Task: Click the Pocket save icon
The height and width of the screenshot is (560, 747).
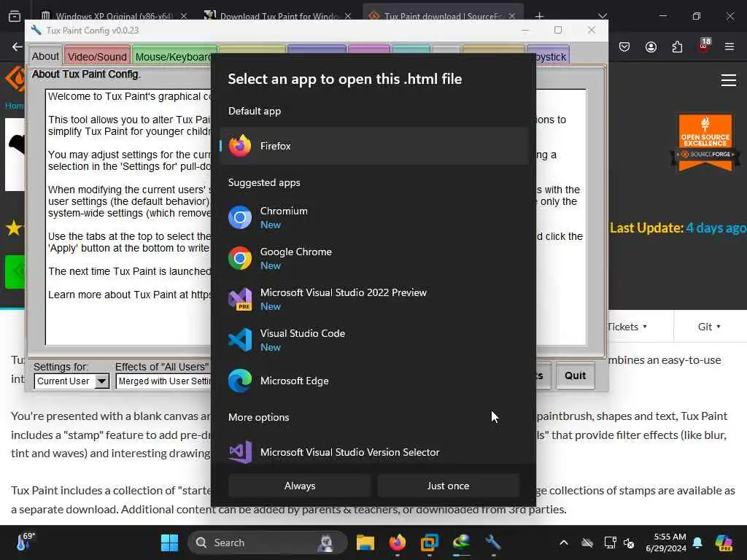Action: point(624,47)
